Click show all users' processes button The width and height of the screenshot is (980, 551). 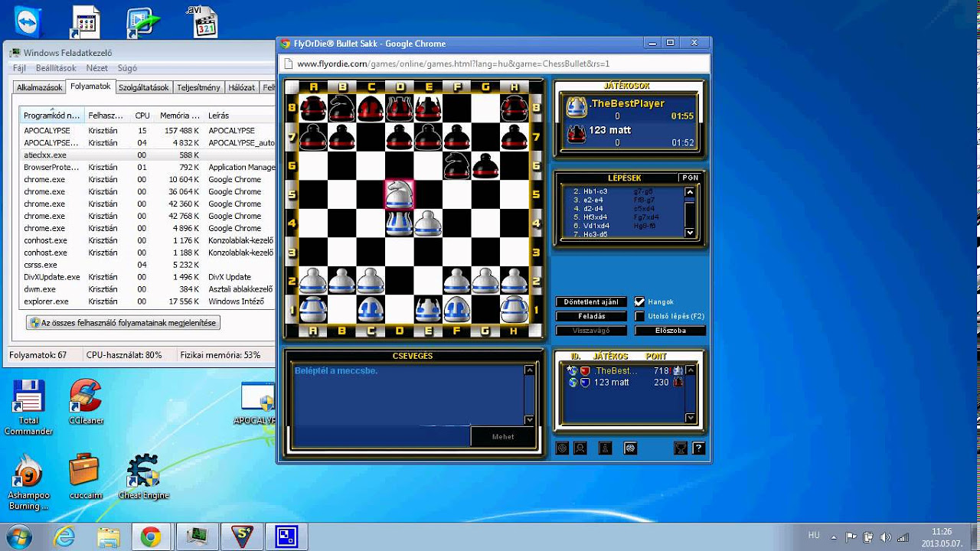click(123, 323)
